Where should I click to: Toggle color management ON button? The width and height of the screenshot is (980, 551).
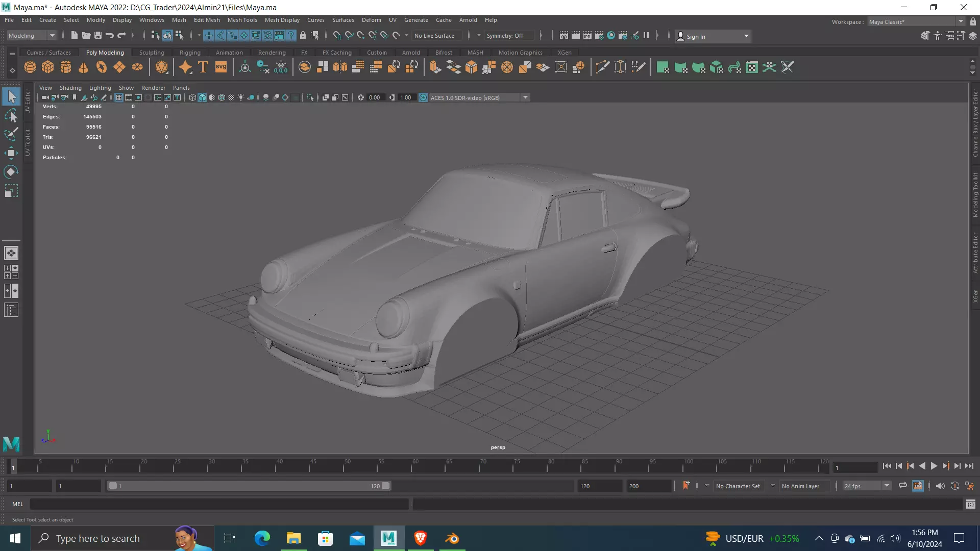pyautogui.click(x=423, y=97)
